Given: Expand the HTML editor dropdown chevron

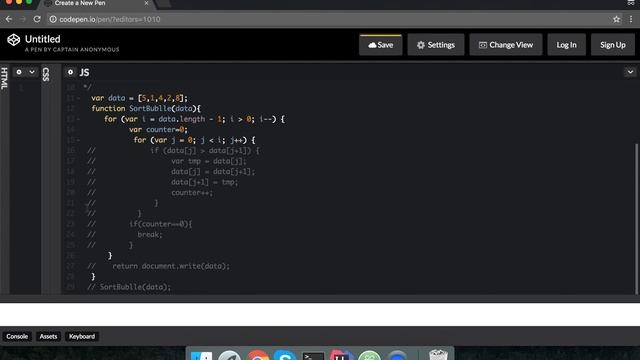Looking at the screenshot, I should 32,72.
